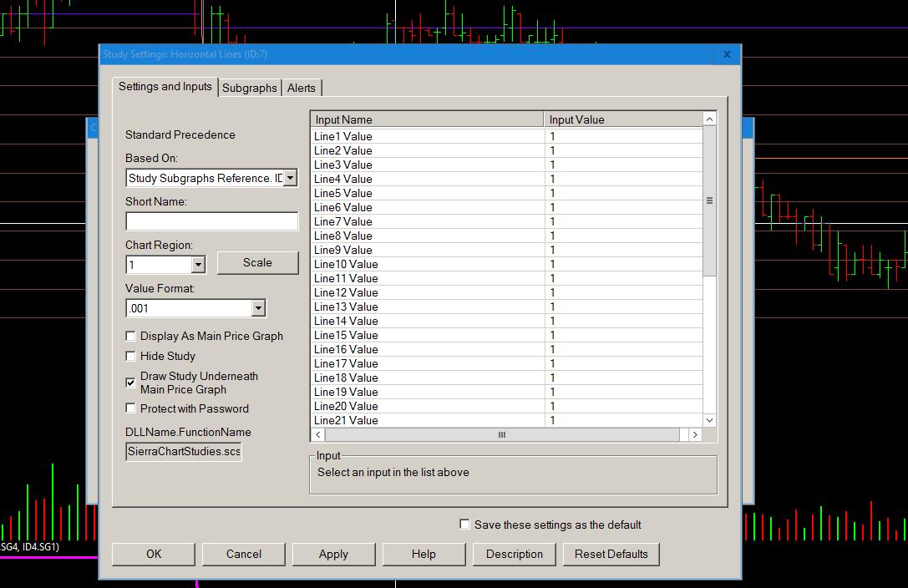This screenshot has height=588, width=908.
Task: Toggle Protect with Password checkbox
Action: 131,409
